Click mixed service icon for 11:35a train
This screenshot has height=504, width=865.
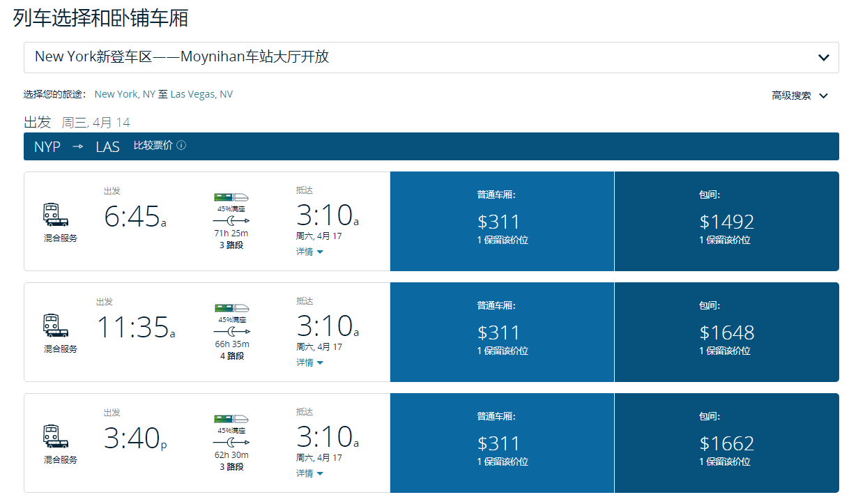coord(56,326)
